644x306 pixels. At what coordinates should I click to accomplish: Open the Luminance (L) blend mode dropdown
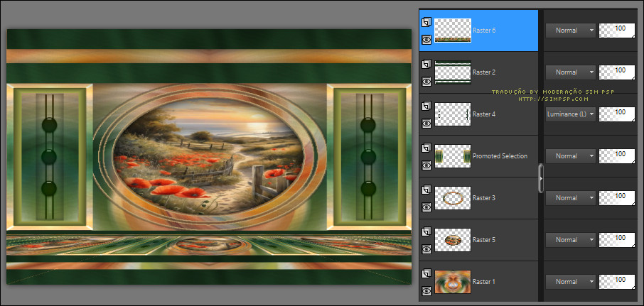coord(570,114)
